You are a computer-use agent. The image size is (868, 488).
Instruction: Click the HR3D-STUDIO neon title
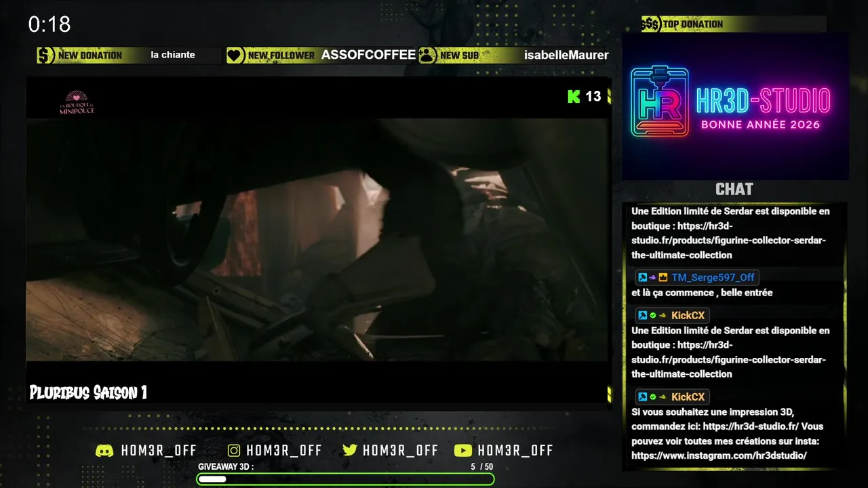pos(763,101)
